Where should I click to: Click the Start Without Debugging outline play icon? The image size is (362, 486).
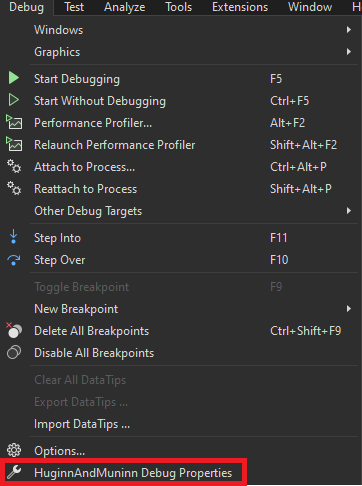tap(14, 100)
